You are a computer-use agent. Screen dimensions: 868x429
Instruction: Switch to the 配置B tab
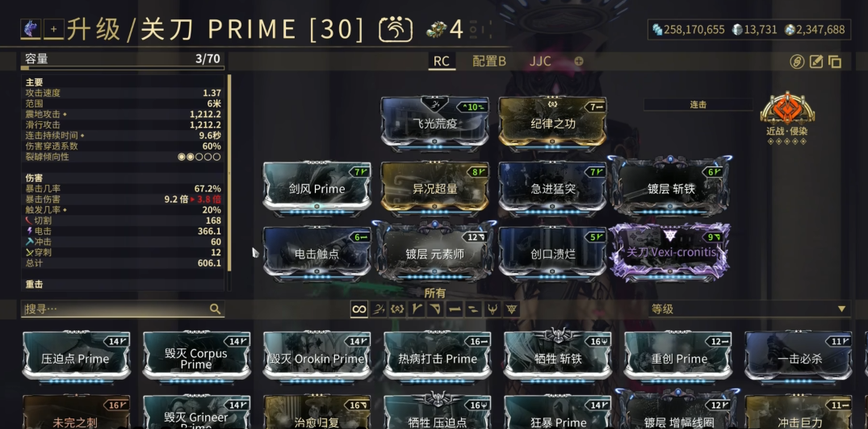(x=489, y=61)
